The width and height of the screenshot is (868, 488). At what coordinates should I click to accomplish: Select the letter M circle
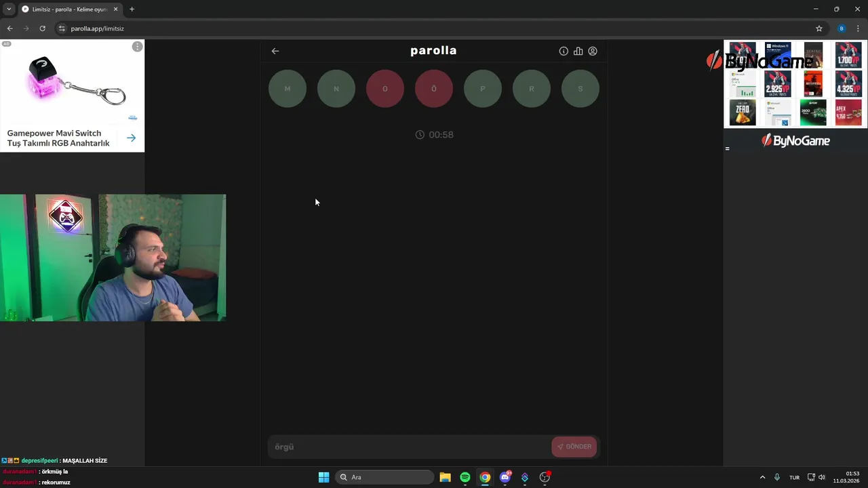(288, 89)
